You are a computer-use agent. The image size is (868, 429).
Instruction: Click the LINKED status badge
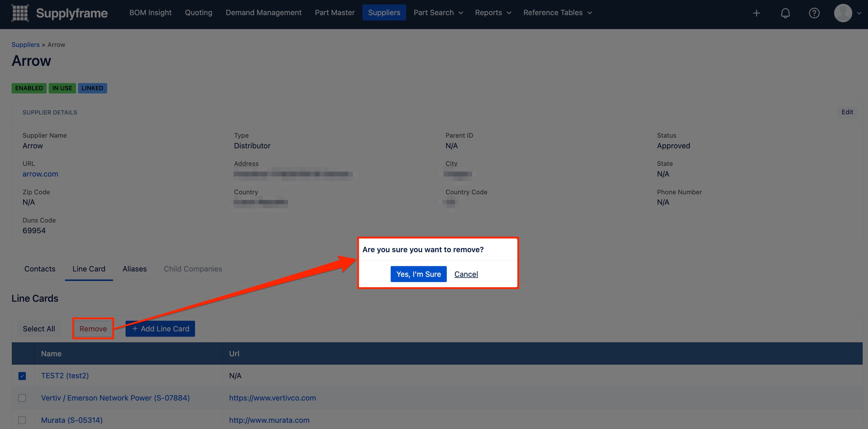(92, 88)
